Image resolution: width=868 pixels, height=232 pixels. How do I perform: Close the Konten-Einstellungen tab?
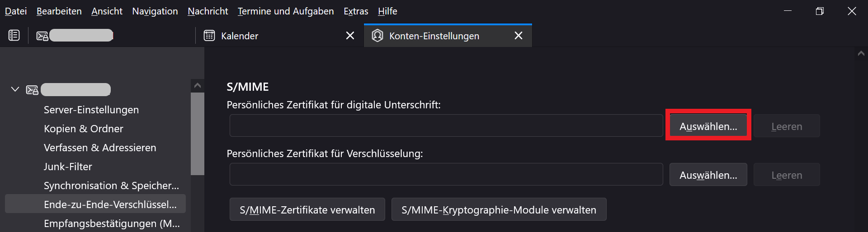pos(519,36)
